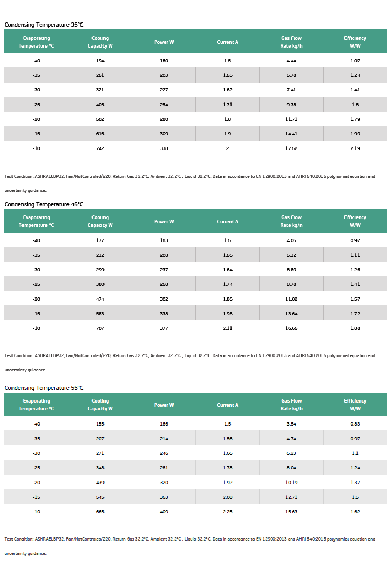Select gas flow value 17.52
The width and height of the screenshot is (392, 574).
(x=291, y=148)
